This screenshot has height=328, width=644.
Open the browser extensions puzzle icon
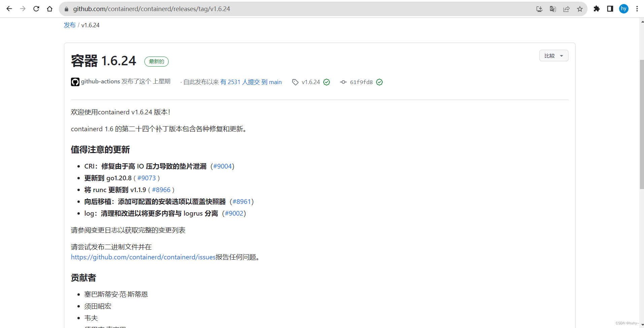pos(597,9)
